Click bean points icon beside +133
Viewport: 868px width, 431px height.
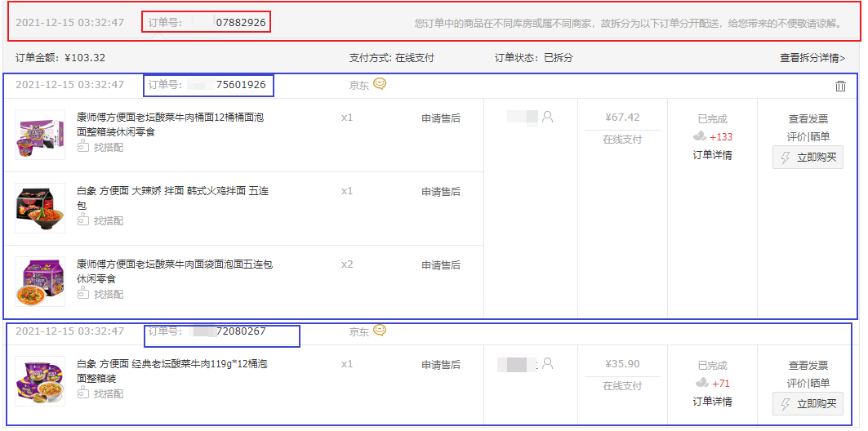[x=700, y=136]
